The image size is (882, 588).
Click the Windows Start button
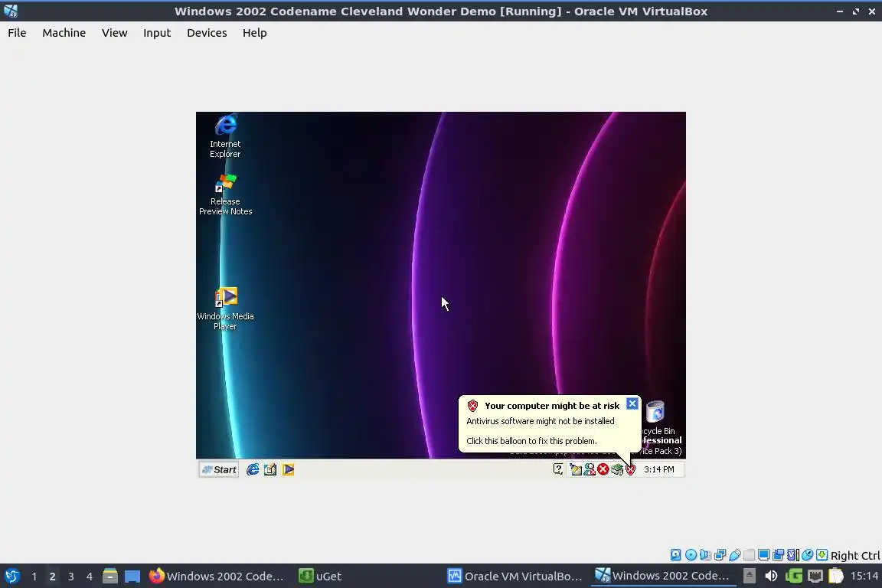(x=220, y=470)
